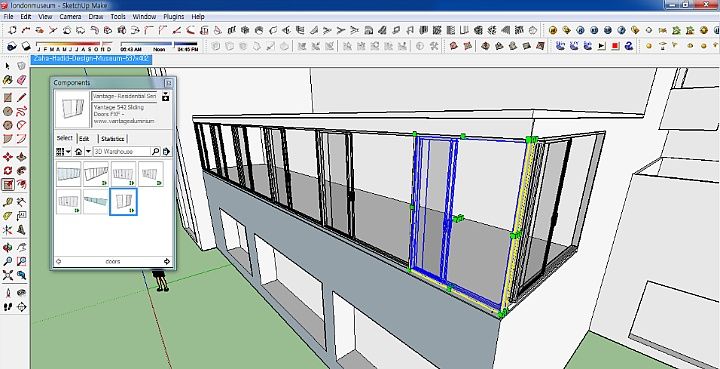Go back in the Components browser

pos(58,262)
